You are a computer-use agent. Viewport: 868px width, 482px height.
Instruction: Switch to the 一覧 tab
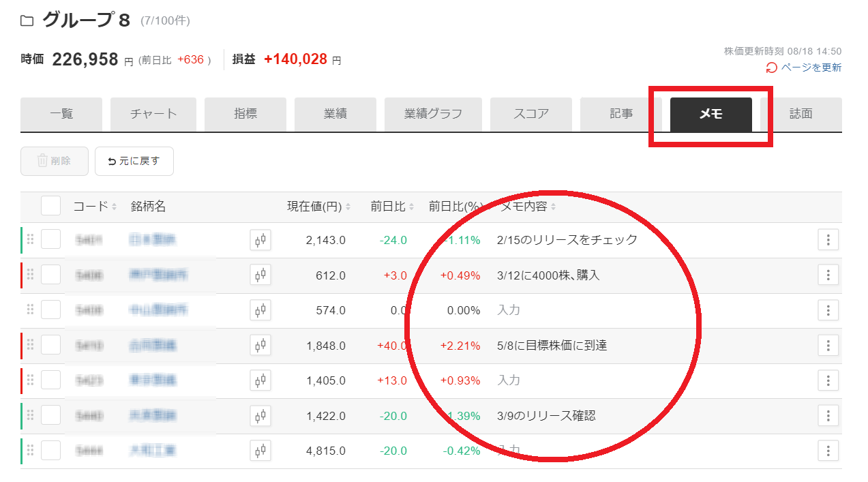tap(61, 115)
